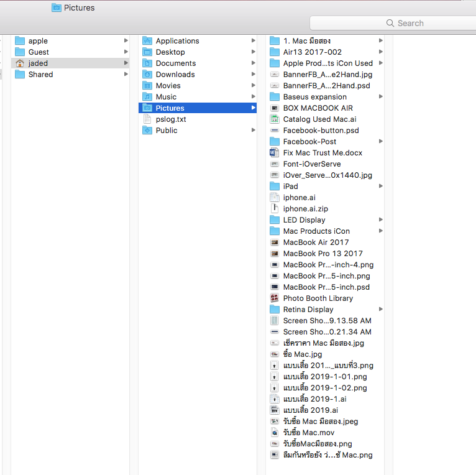
Task: Select BannerFB_A...2Hand.psd file
Action: coord(326,86)
